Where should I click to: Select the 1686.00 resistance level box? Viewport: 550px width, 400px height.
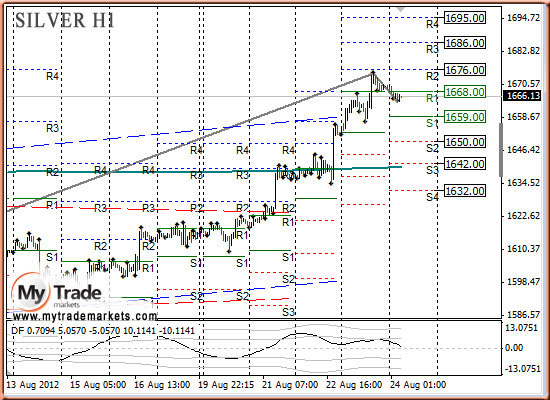(465, 43)
